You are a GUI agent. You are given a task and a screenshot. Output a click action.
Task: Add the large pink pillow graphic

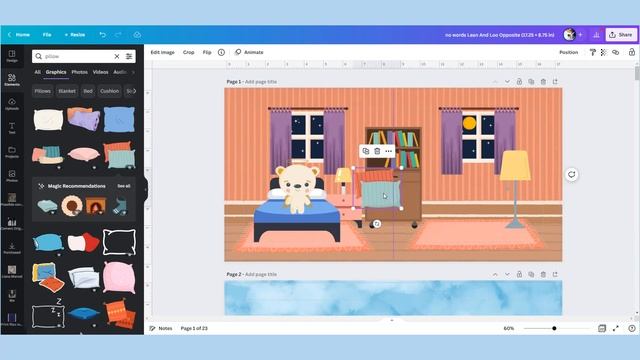tap(119, 278)
